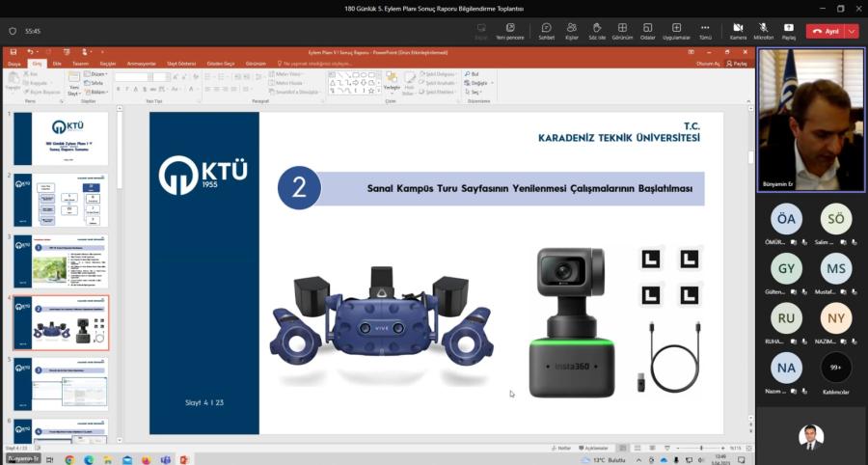Viewport: 868px width, 465px height.
Task: Open the Odalar breakout rooms
Action: pyautogui.click(x=647, y=31)
